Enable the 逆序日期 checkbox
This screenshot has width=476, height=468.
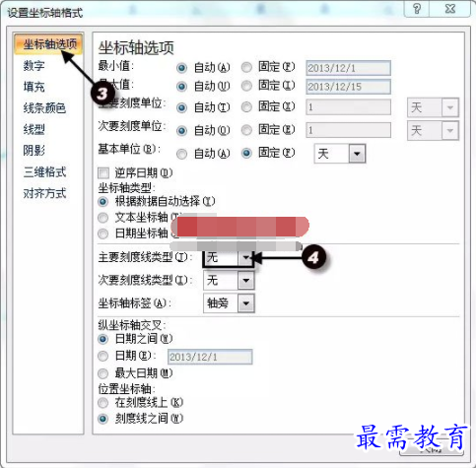(103, 172)
